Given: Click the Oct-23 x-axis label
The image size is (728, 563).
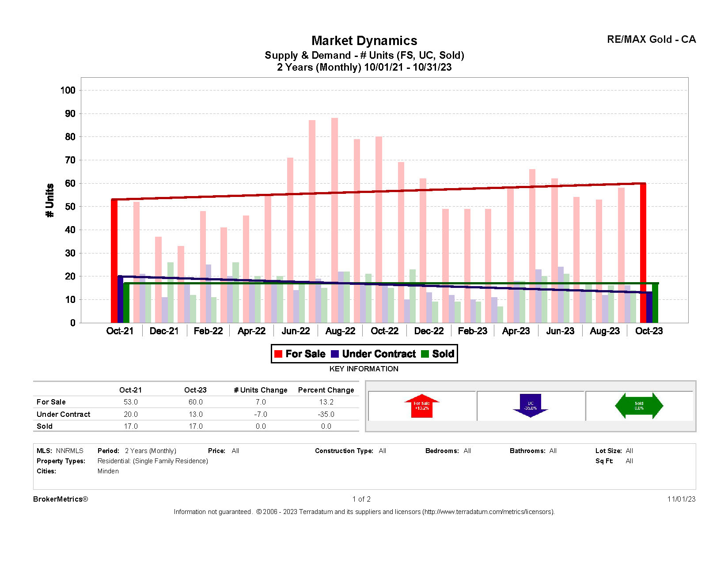Looking at the screenshot, I should (x=649, y=331).
